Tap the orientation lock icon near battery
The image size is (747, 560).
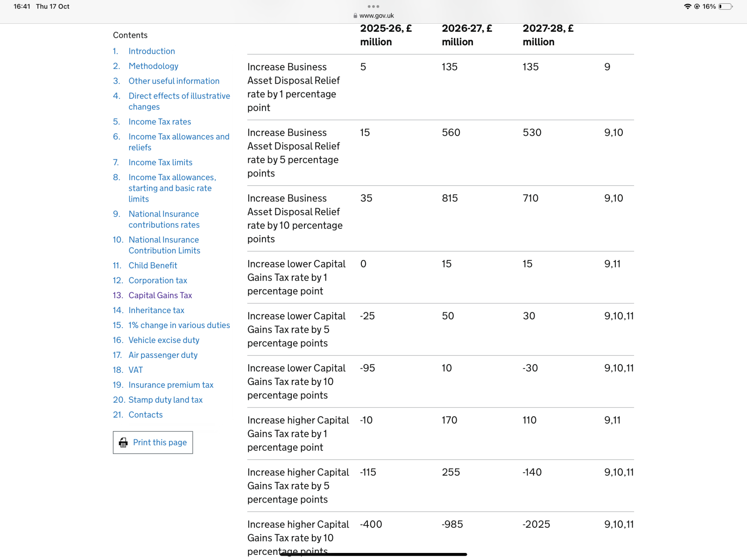click(x=697, y=7)
